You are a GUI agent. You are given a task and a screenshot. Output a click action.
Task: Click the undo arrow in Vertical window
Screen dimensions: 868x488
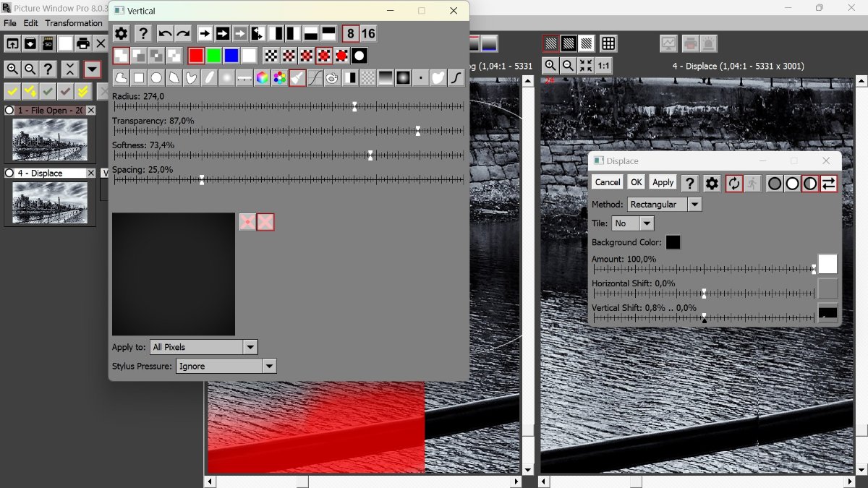[x=166, y=33]
